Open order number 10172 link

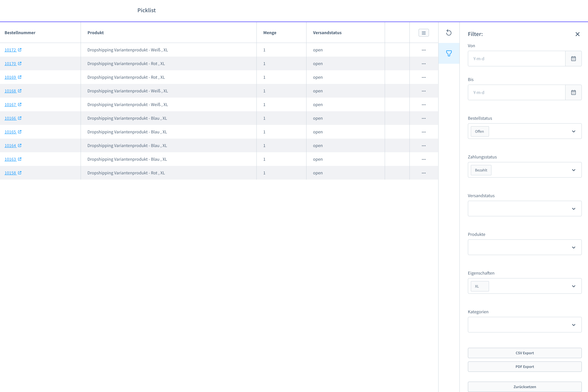(x=10, y=50)
